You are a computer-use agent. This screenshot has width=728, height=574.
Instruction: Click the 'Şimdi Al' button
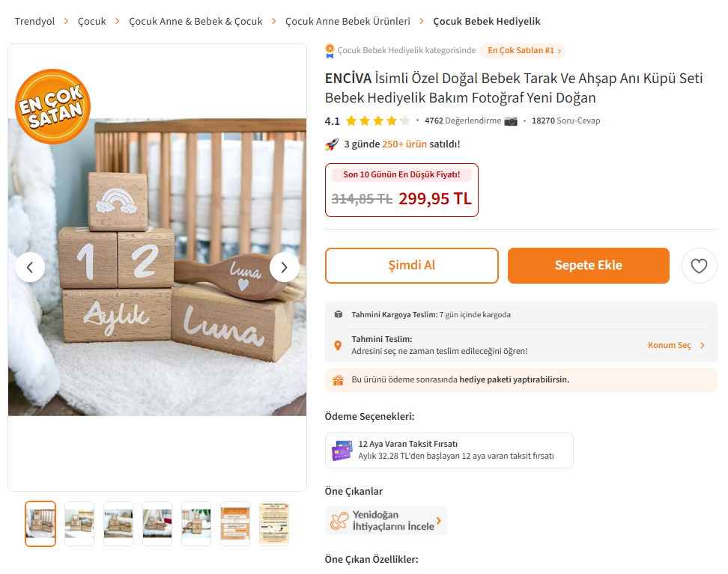[411, 266]
